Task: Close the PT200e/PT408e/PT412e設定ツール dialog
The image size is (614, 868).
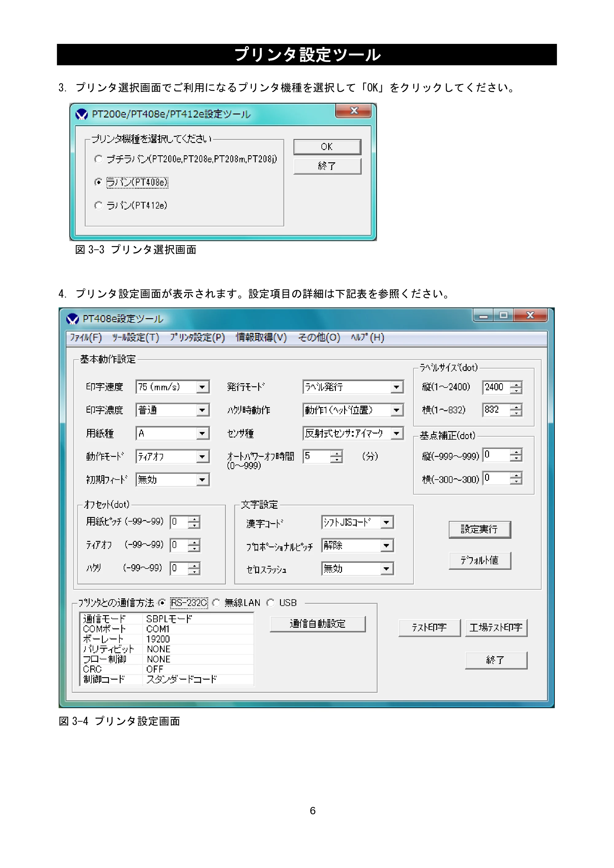Action: pyautogui.click(x=353, y=110)
